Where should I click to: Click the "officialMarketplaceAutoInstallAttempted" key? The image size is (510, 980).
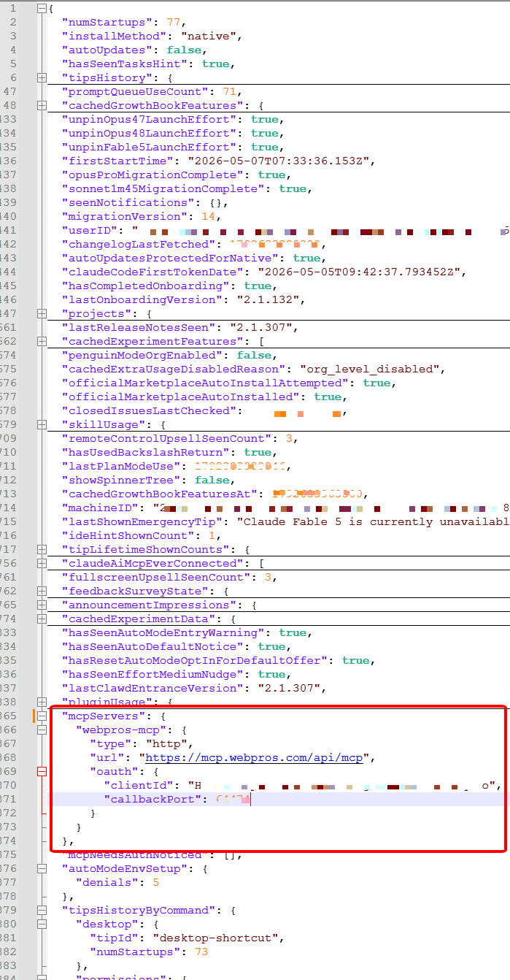(x=204, y=383)
